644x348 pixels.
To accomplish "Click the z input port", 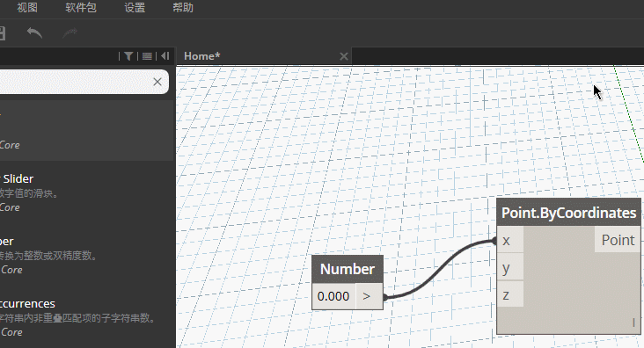I will (x=510, y=295).
